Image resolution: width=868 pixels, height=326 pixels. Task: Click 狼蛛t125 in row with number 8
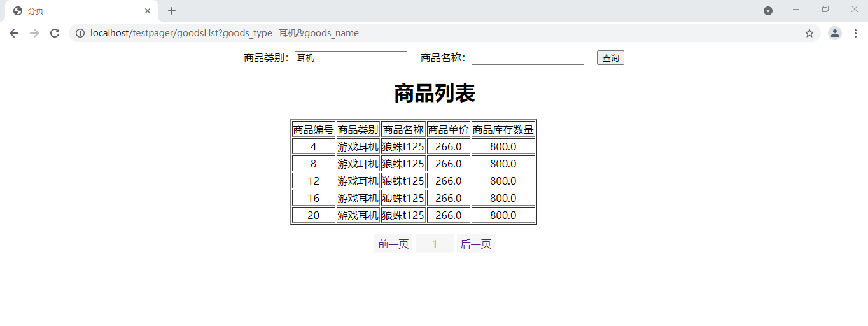pyautogui.click(x=403, y=164)
